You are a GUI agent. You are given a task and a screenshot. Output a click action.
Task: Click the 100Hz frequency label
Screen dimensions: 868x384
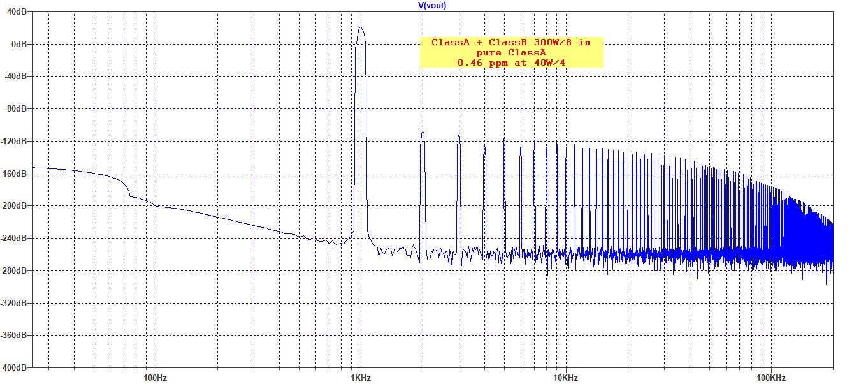(155, 378)
